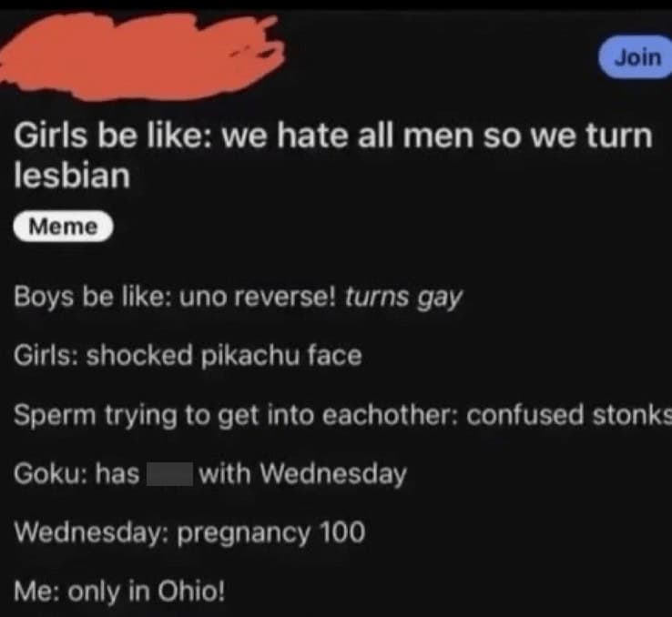Open the post title starting 'Girls be like'
Screen dimensions: 672x617
pyautogui.click(x=333, y=155)
